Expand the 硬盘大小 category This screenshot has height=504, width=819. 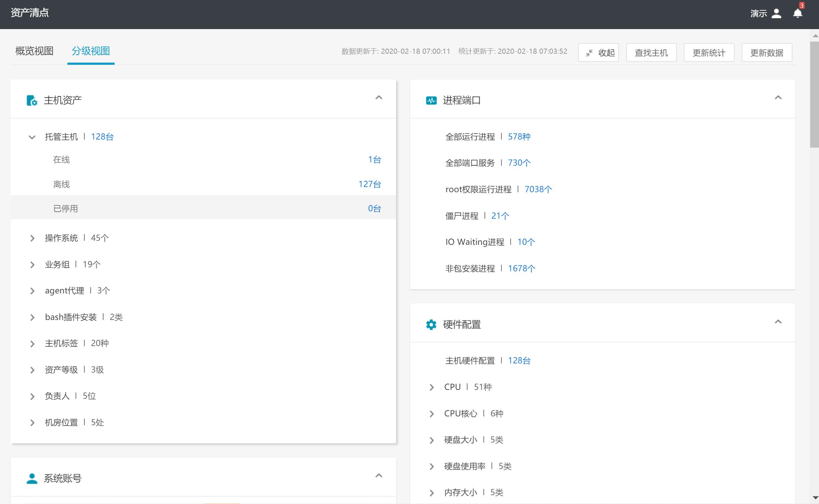[431, 440]
